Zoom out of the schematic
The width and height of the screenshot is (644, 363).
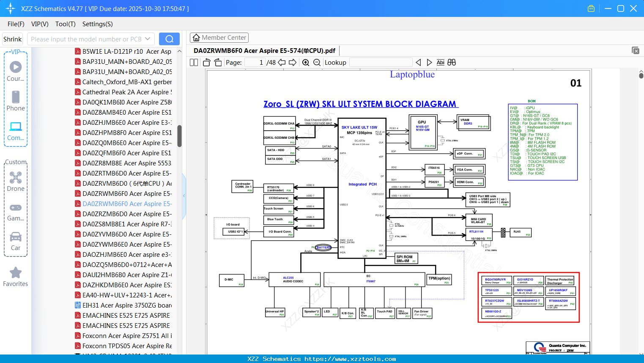pos(317,63)
